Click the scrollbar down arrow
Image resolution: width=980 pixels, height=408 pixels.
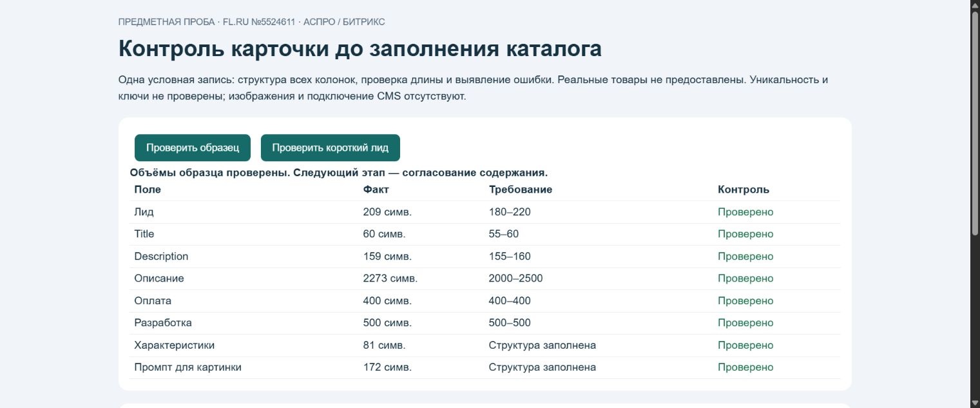[x=975, y=403]
